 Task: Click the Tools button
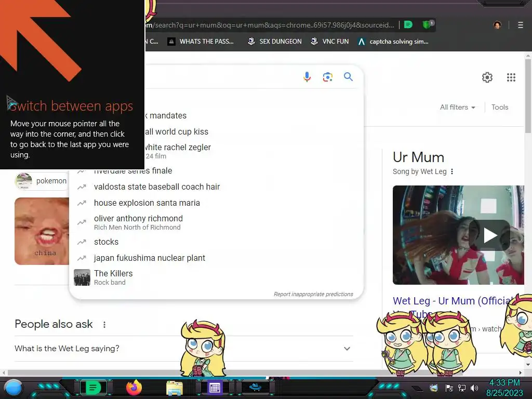[500, 107]
